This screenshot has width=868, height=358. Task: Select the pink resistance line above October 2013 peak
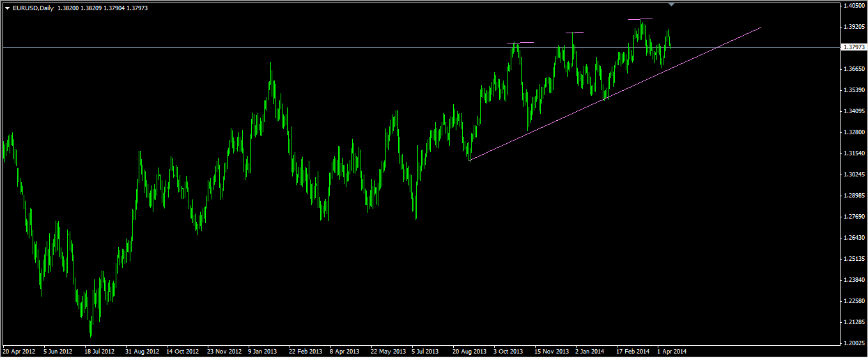point(521,43)
